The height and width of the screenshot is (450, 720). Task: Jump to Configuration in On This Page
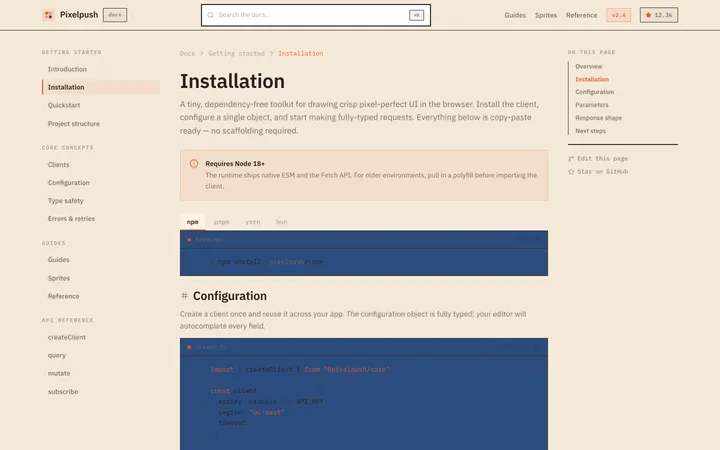point(595,92)
